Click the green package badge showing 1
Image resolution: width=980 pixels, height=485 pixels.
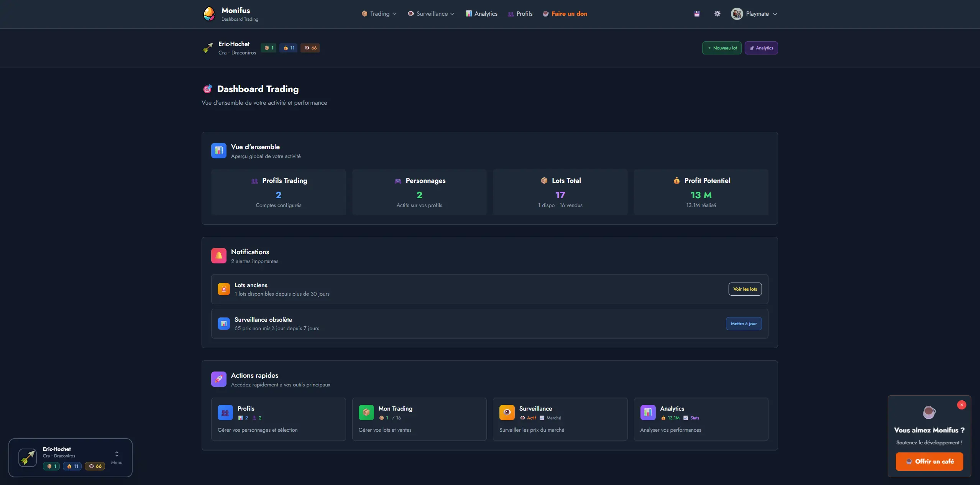pos(268,48)
